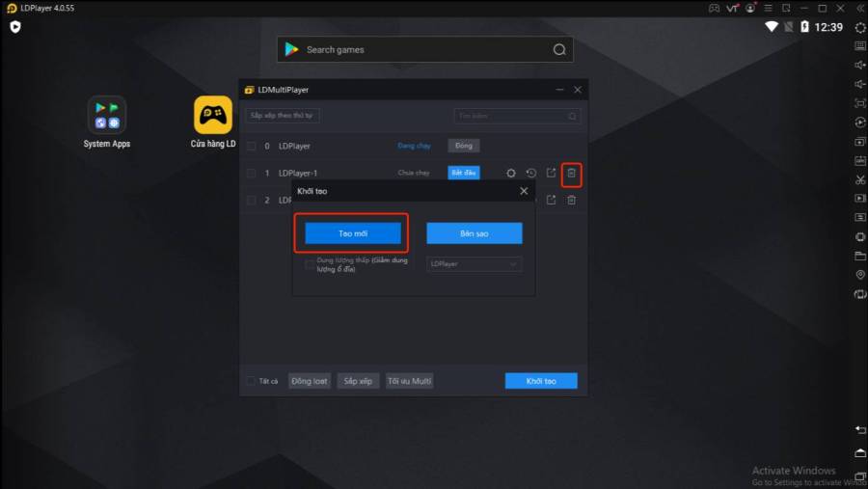
Task: Click Android home button in sidebar
Action: pos(860,453)
